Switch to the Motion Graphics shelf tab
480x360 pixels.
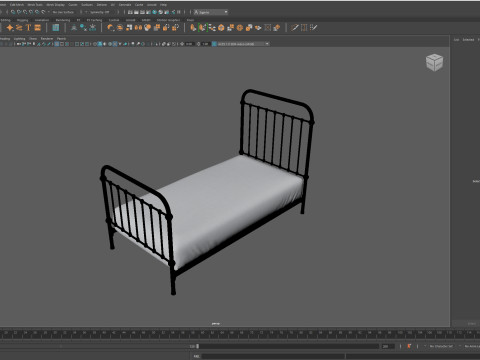point(168,20)
